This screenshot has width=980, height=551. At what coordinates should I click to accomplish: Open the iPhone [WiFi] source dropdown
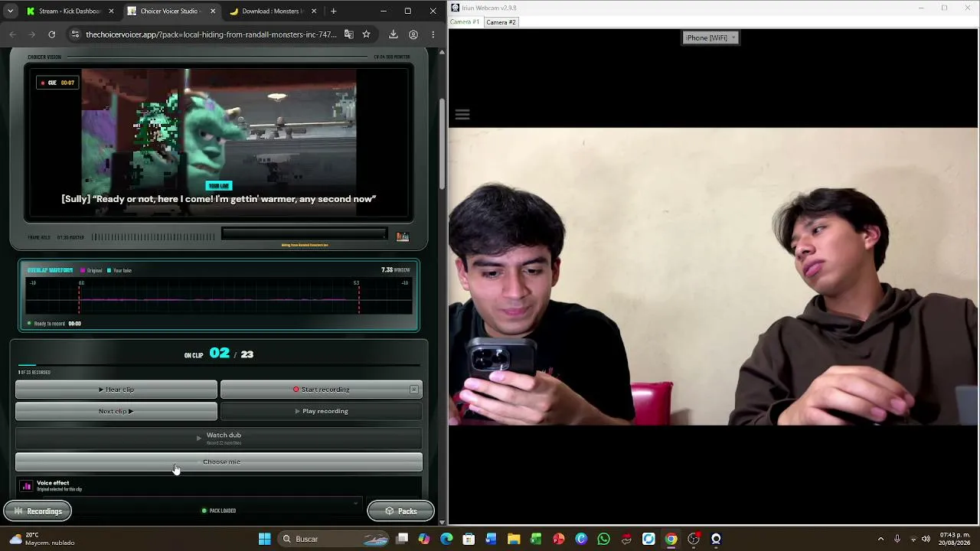pos(710,37)
